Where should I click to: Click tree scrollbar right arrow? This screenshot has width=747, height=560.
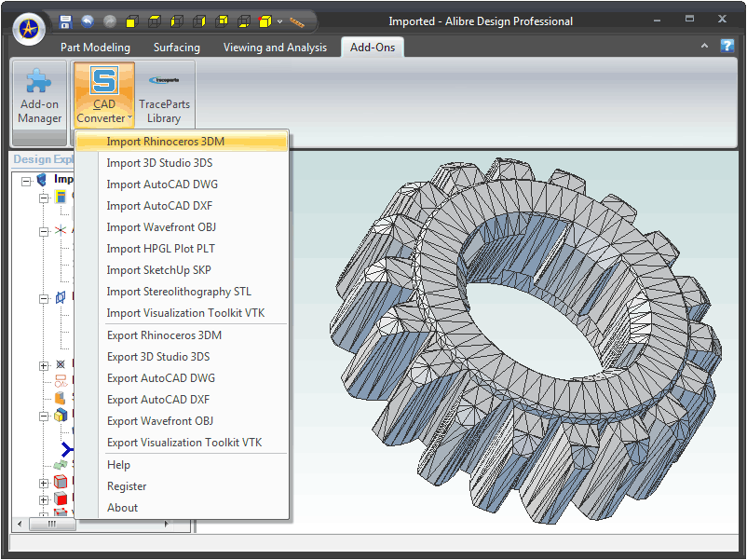pos(167,524)
